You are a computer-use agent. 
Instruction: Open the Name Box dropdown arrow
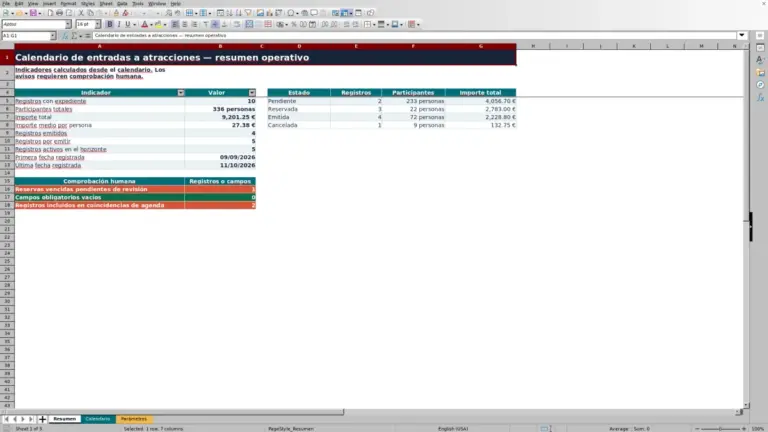[x=53, y=36]
